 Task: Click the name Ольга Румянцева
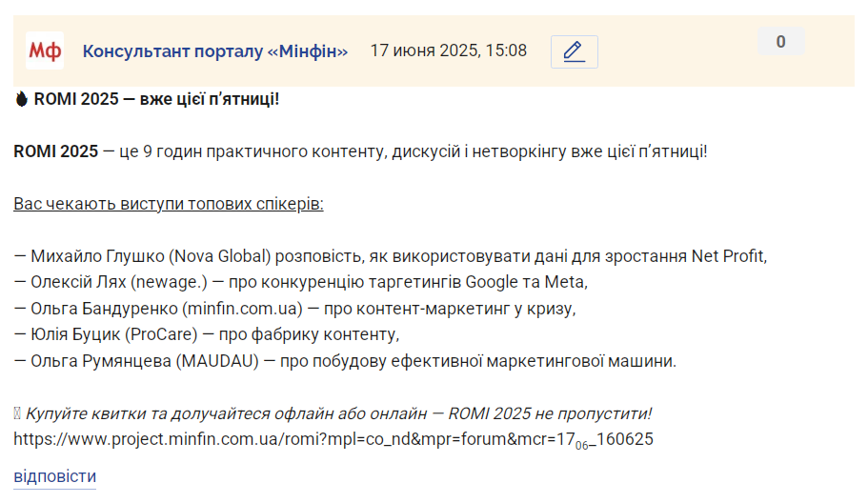[101, 361]
